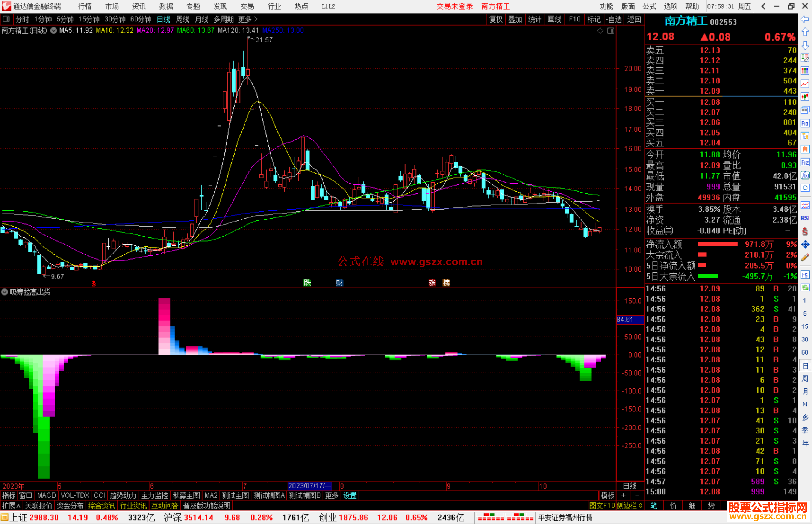Toggle the round arrow next to 南方精工(日线)

pyautogui.click(x=54, y=30)
